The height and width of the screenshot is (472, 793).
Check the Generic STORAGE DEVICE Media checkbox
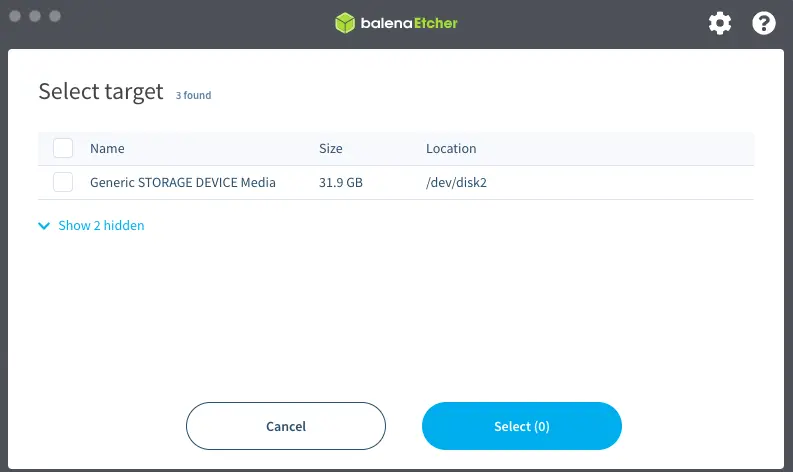(x=63, y=182)
